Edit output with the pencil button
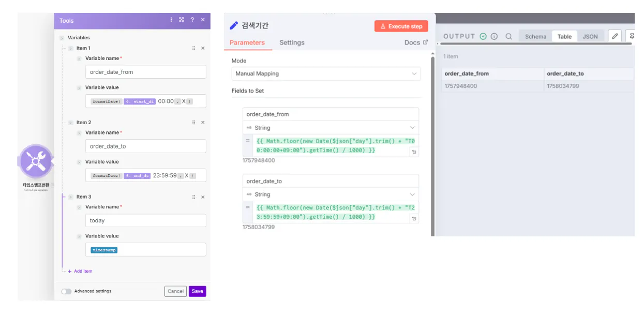This screenshot has height=315, width=644. (x=615, y=36)
